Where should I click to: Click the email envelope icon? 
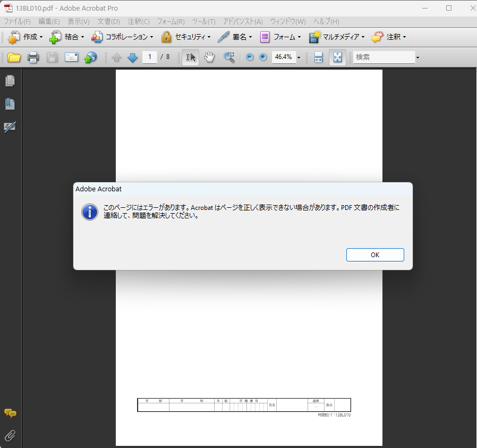tap(72, 57)
